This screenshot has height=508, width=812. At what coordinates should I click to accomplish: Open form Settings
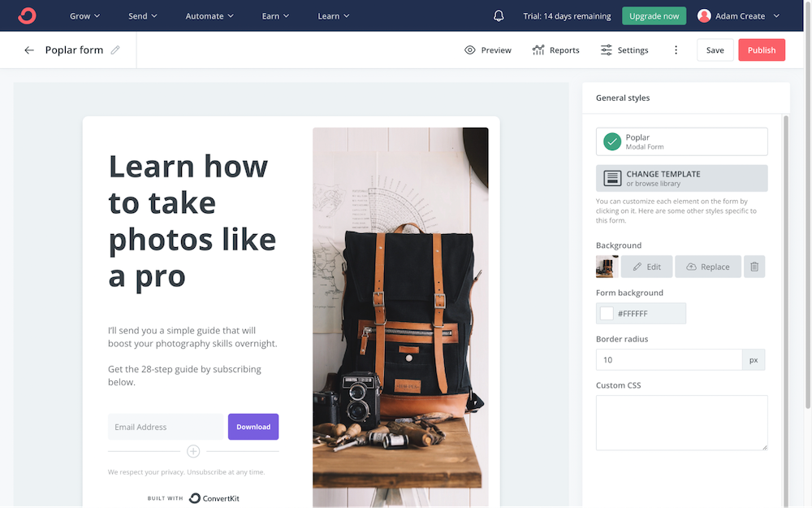[624, 50]
